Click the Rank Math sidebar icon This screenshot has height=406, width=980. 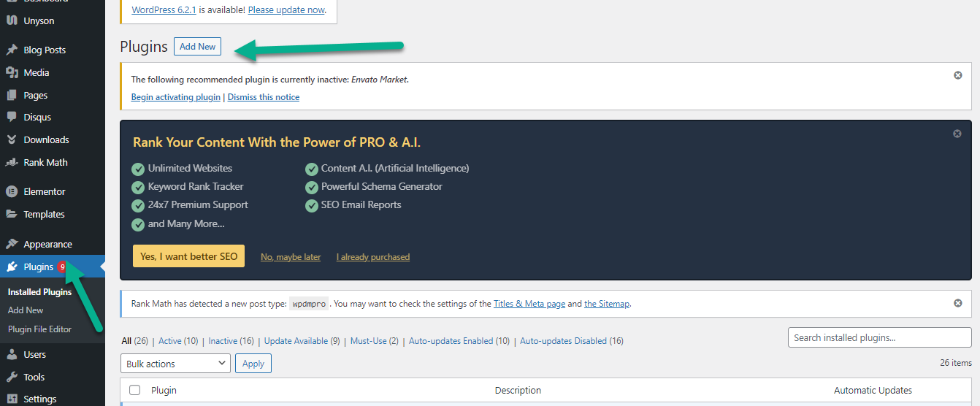tap(12, 162)
